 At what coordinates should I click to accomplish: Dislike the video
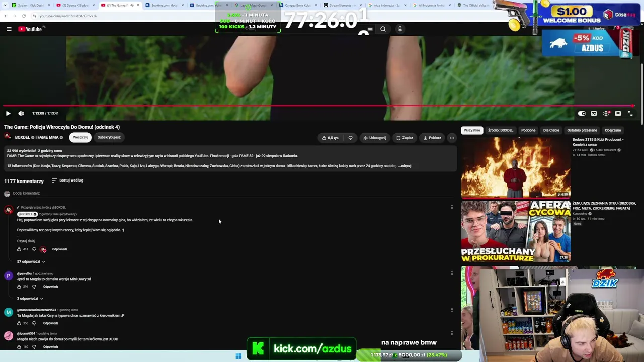(351, 138)
